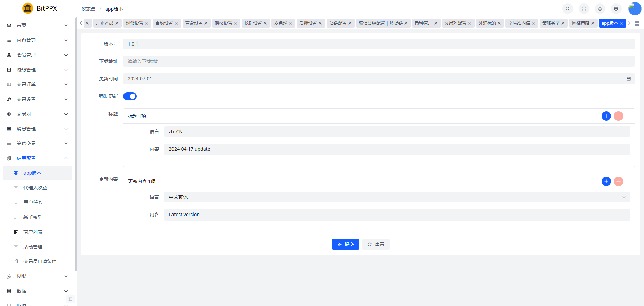Toggle the 强制更新 switch
The width and height of the screenshot is (644, 306).
(130, 96)
